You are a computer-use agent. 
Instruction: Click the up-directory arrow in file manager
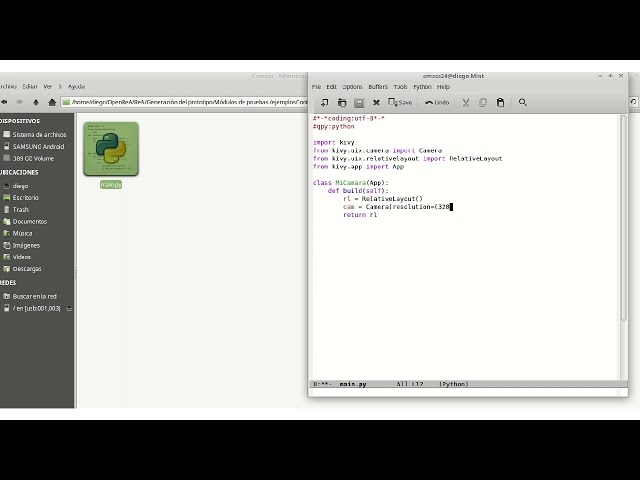pos(36,102)
